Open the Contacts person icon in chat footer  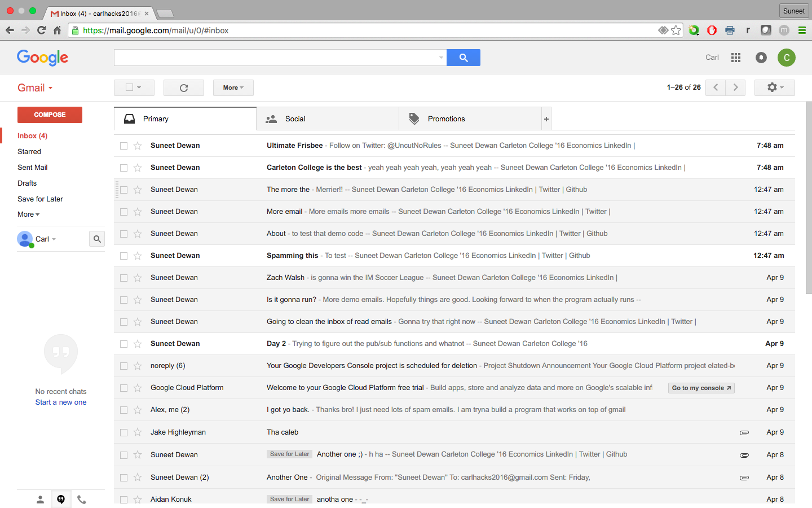[40, 500]
